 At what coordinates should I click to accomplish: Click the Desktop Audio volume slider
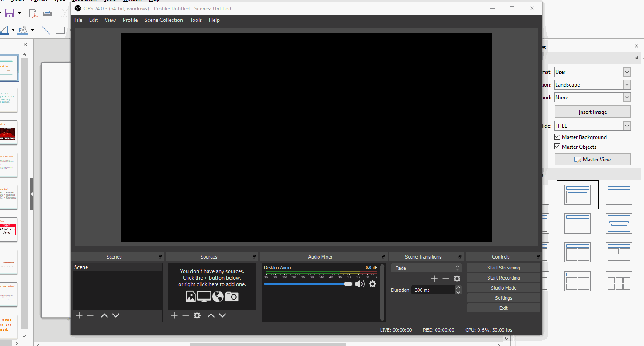pos(308,284)
